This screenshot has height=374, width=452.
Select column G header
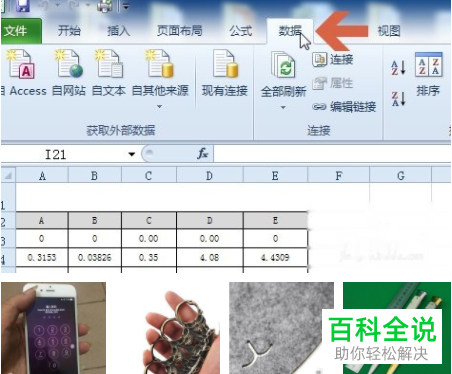tap(401, 176)
